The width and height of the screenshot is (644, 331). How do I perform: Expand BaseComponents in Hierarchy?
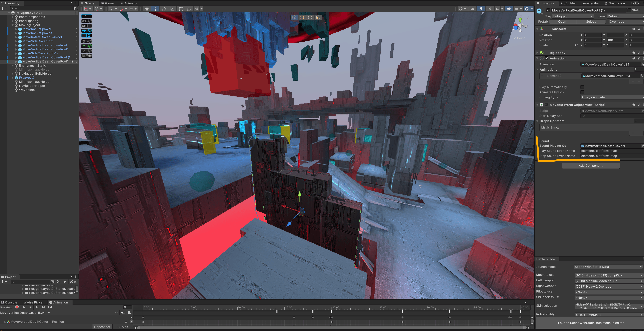click(x=13, y=17)
